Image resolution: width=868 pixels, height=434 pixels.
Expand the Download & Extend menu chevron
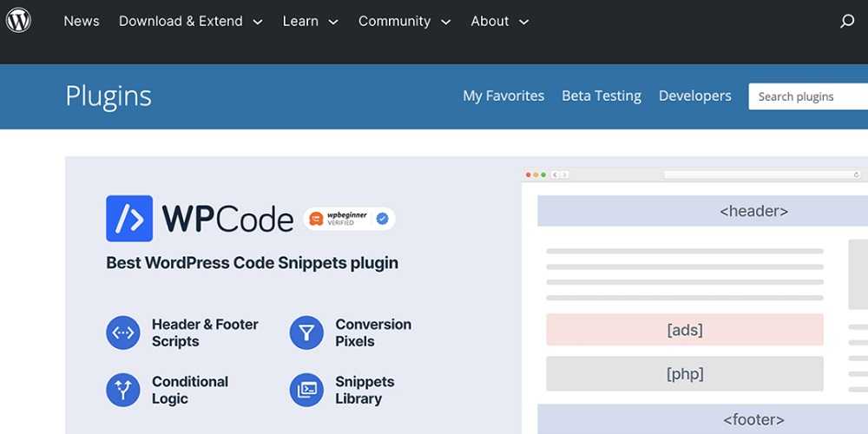click(258, 23)
